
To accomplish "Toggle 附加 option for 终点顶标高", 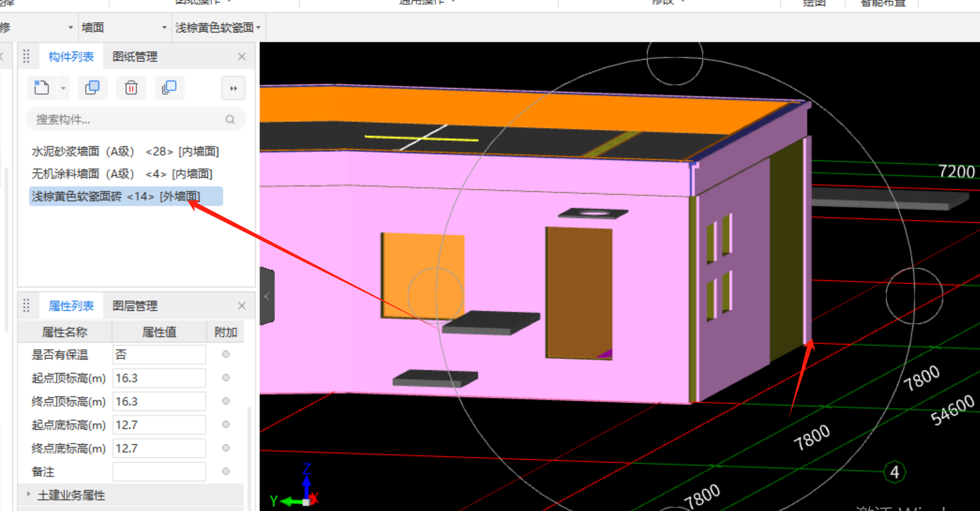I will [x=226, y=401].
